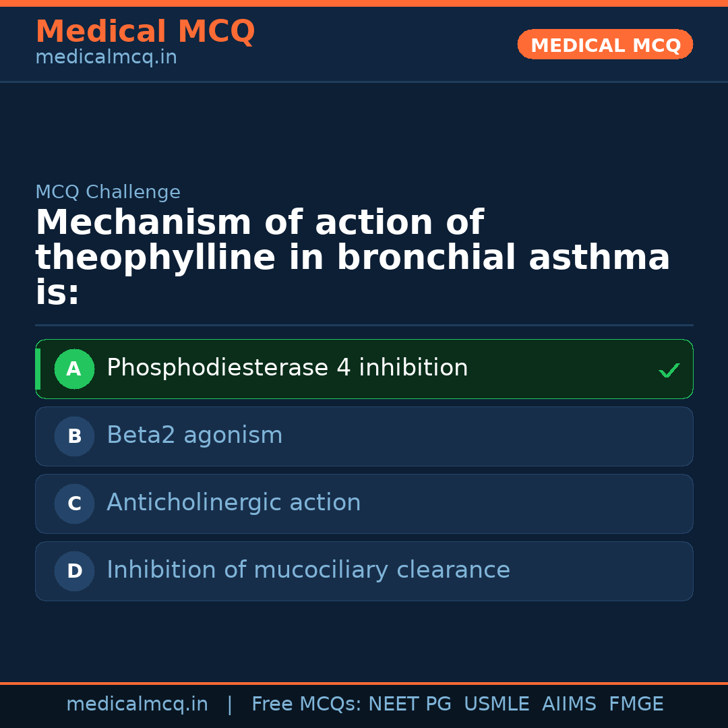
Task: Visit medicalmcq.in link under header title
Action: [x=106, y=57]
